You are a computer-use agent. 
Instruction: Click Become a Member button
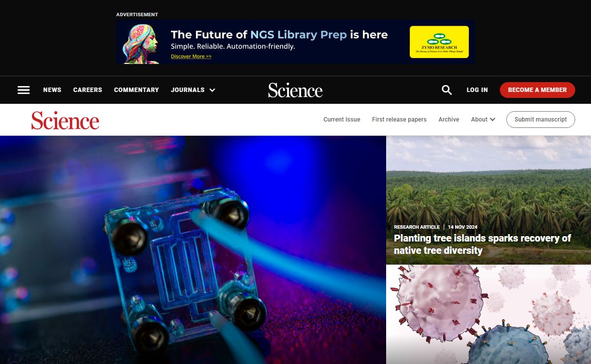(537, 90)
